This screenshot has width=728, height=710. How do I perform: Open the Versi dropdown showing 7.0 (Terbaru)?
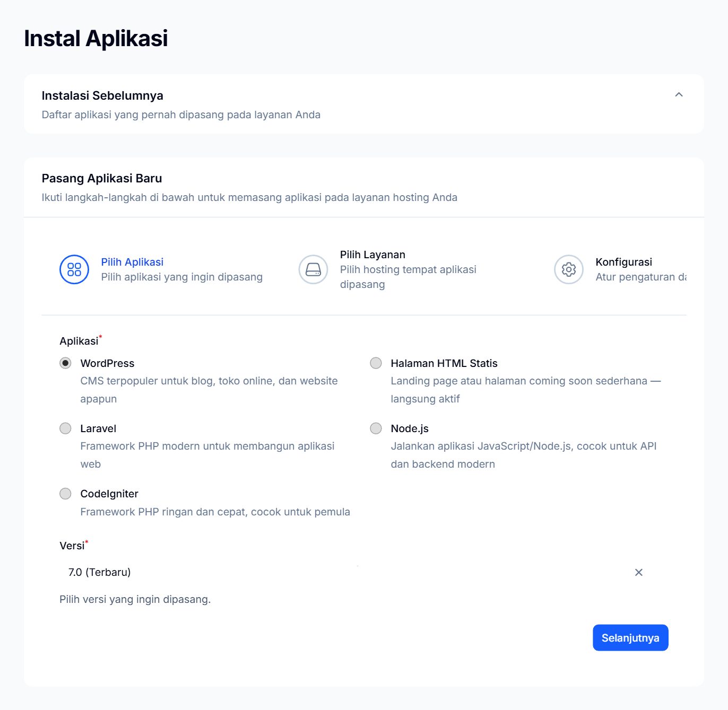click(x=363, y=572)
